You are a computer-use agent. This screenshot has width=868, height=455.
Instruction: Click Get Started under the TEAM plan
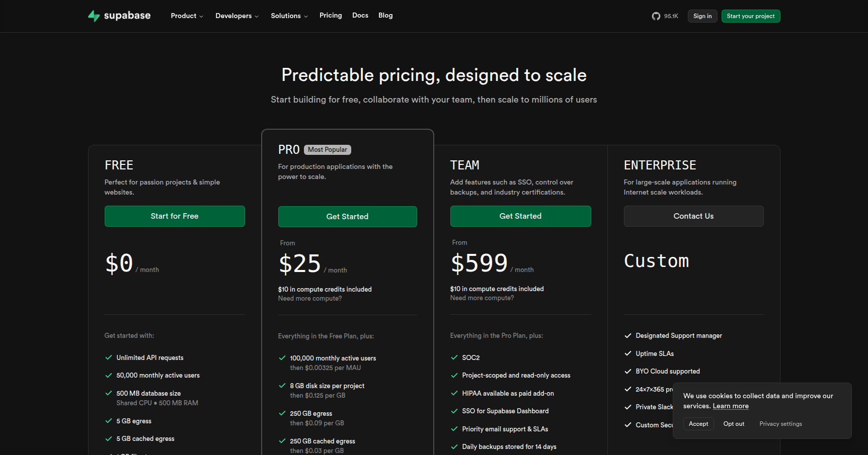pyautogui.click(x=520, y=216)
